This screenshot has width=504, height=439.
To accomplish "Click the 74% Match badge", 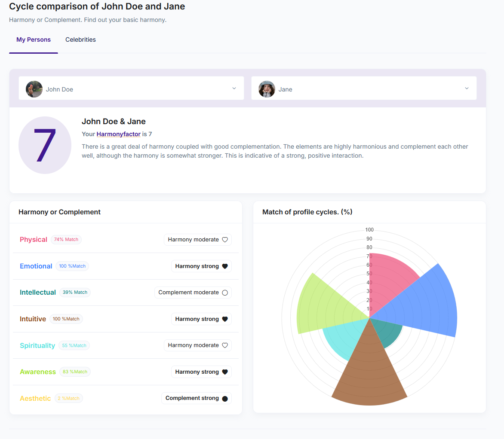I will click(66, 240).
